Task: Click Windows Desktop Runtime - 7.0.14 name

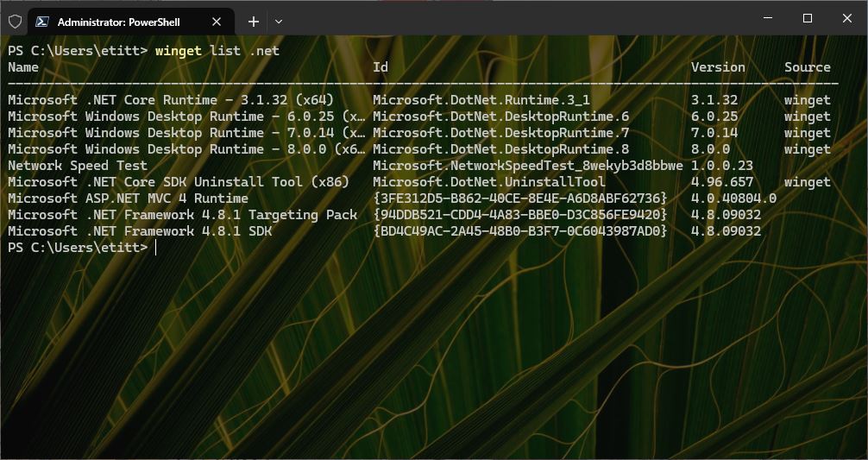Action: click(x=186, y=133)
